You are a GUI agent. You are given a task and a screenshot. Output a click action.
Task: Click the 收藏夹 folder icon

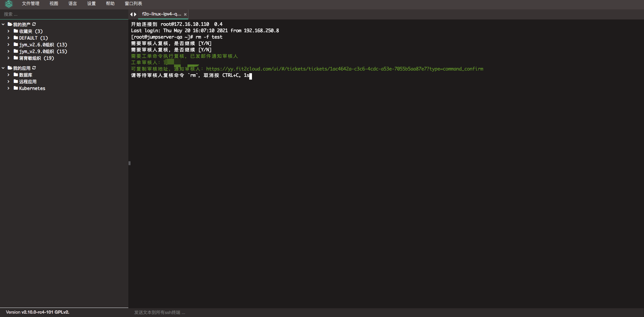coord(16,31)
